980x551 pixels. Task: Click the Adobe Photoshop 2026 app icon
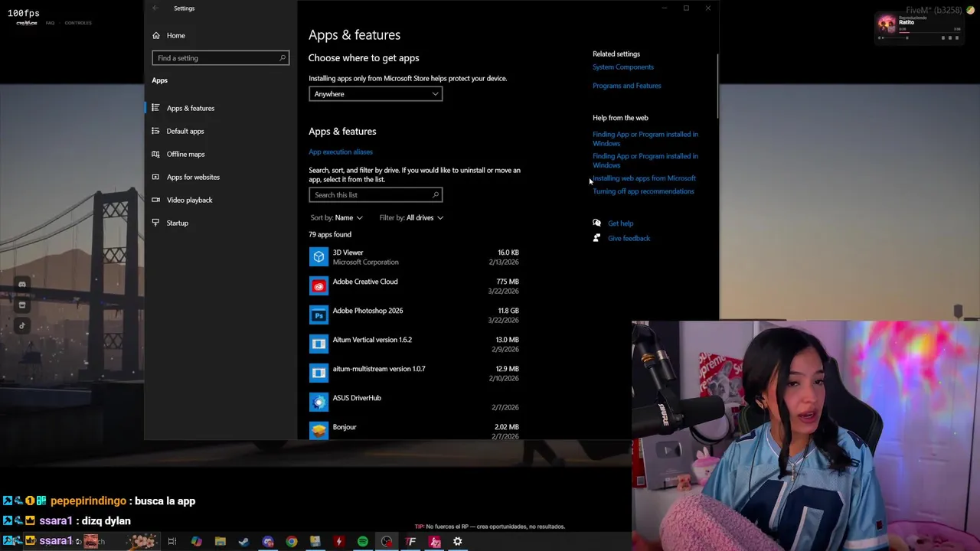318,315
